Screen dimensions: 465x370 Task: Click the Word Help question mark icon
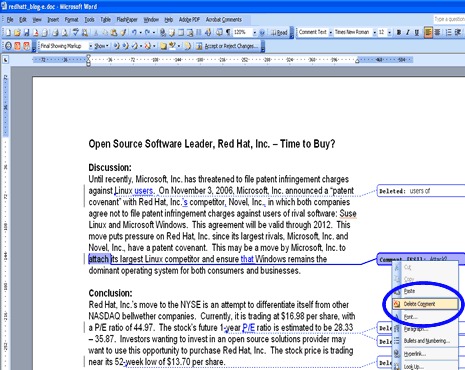point(262,32)
